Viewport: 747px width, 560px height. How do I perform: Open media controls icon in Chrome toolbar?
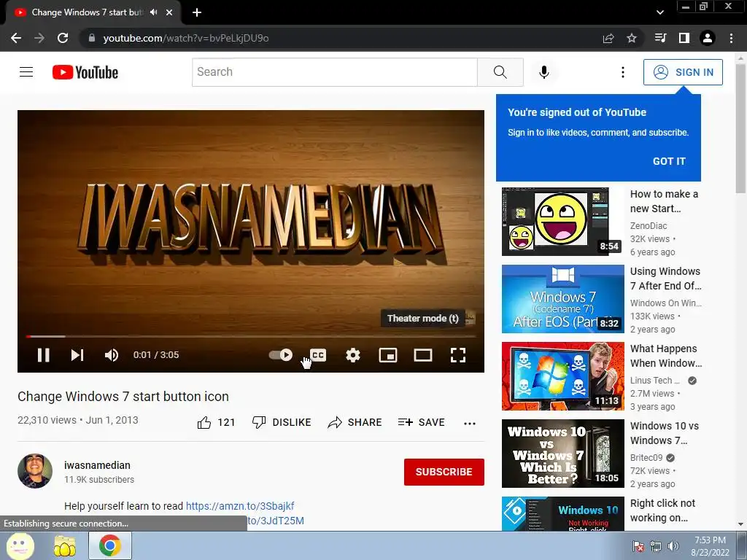pyautogui.click(x=660, y=38)
